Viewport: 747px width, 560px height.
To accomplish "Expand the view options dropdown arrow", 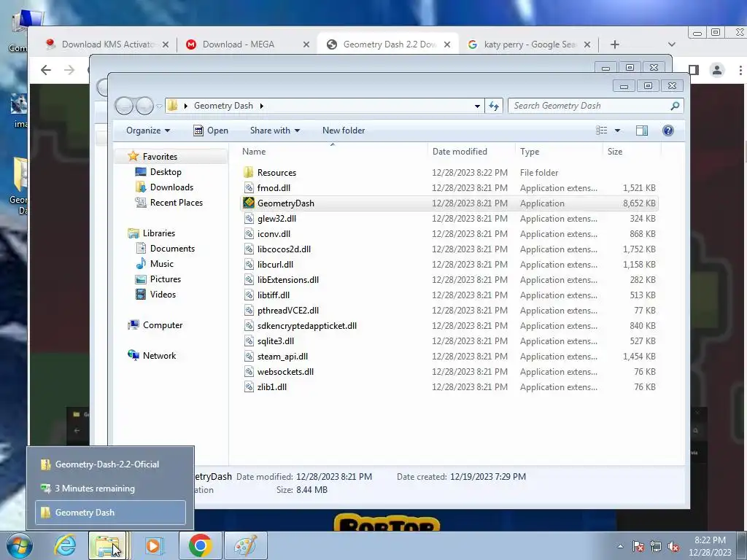I will tap(617, 131).
